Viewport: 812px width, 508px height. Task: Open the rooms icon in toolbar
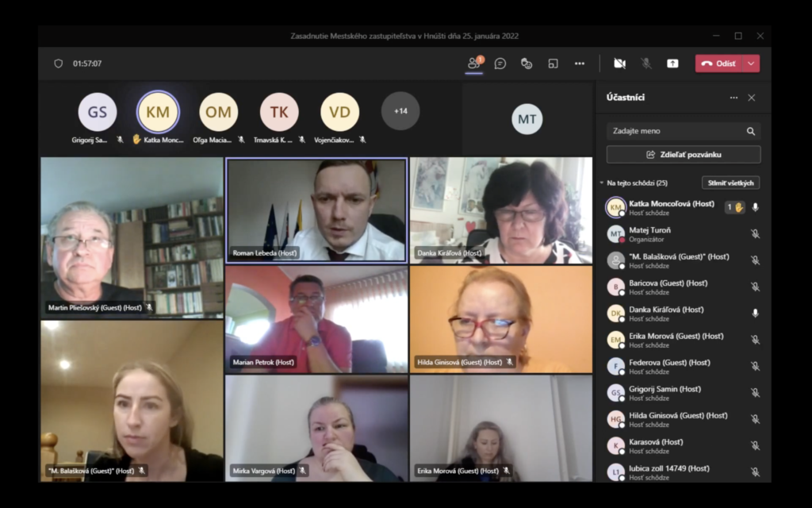(x=553, y=63)
